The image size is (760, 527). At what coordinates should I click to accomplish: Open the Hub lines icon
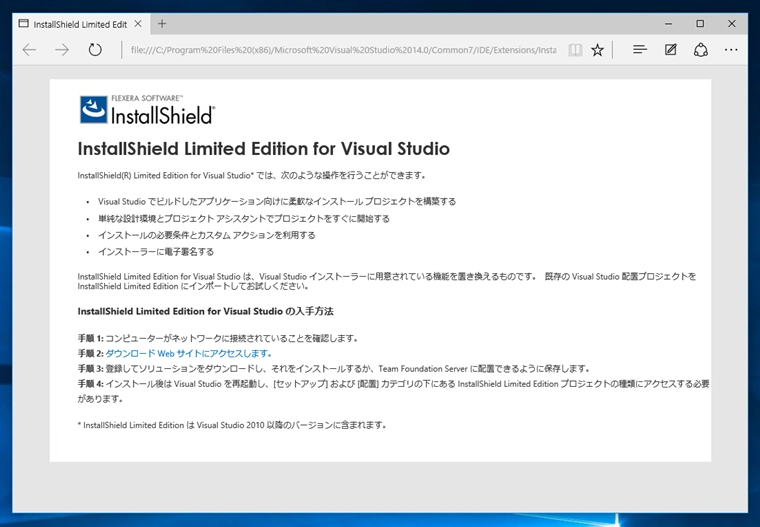(x=640, y=49)
